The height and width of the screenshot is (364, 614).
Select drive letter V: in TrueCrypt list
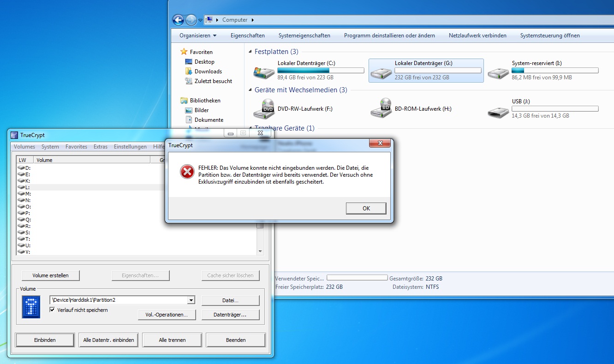[24, 252]
